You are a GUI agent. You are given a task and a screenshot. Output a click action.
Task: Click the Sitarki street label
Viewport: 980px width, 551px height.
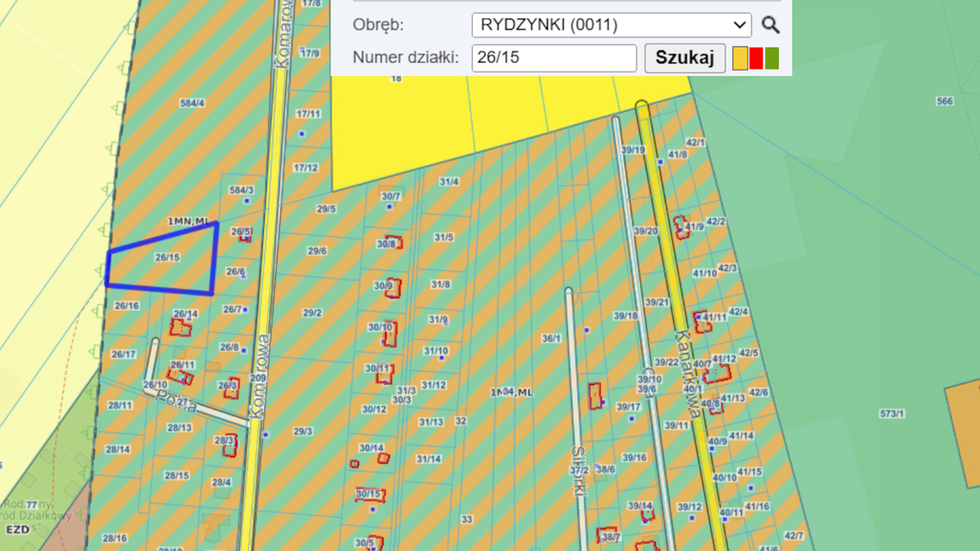577,471
